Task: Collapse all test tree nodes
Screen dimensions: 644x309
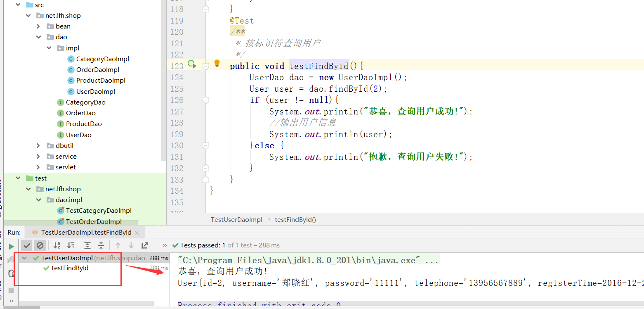Action: (x=101, y=245)
